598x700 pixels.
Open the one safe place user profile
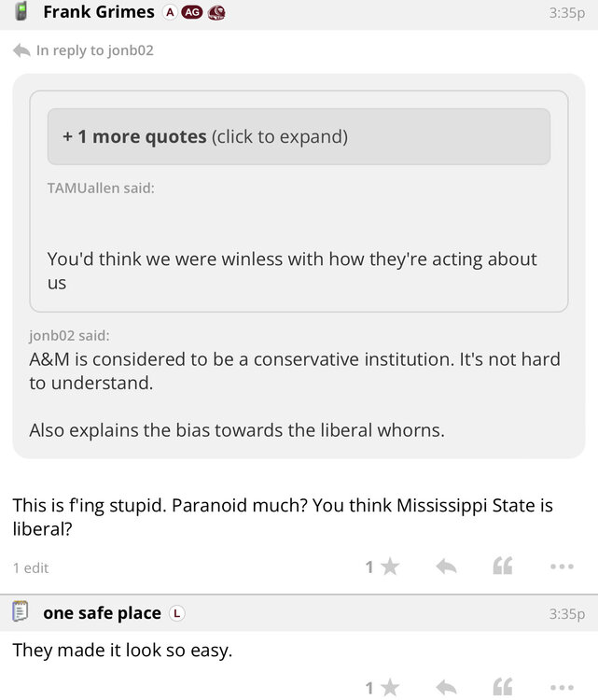pyautogui.click(x=102, y=613)
